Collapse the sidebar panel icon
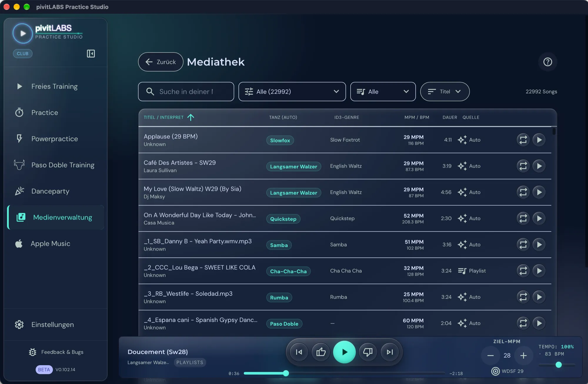 click(91, 54)
